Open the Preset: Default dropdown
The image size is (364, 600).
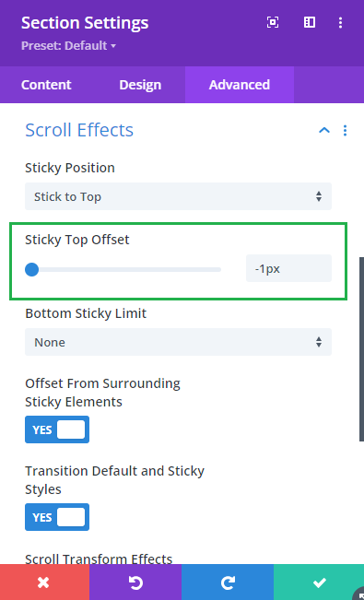68,46
